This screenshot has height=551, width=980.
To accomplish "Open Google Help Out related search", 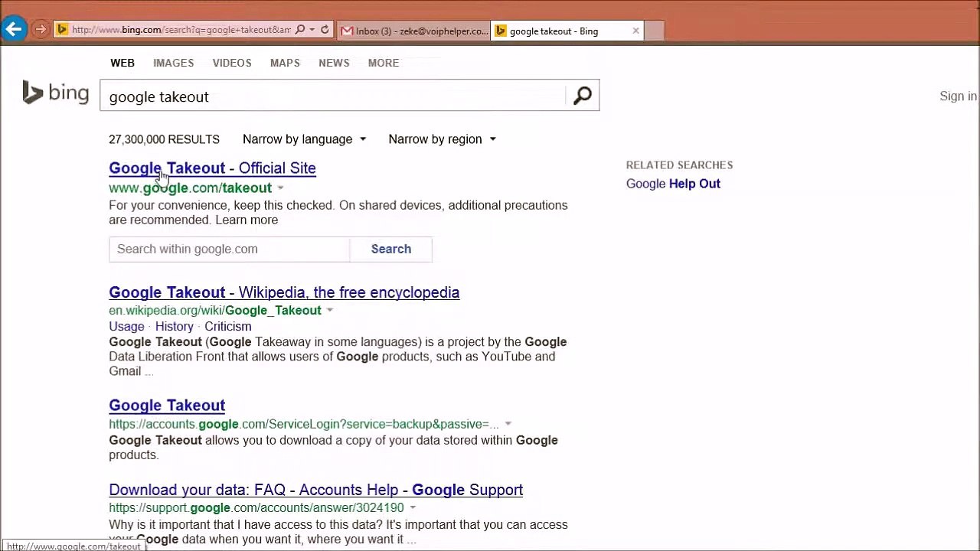I will (673, 184).
